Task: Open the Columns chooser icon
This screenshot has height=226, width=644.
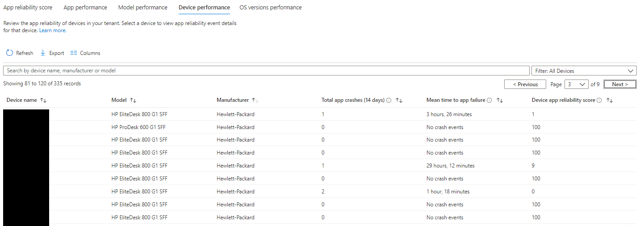Action: point(74,53)
